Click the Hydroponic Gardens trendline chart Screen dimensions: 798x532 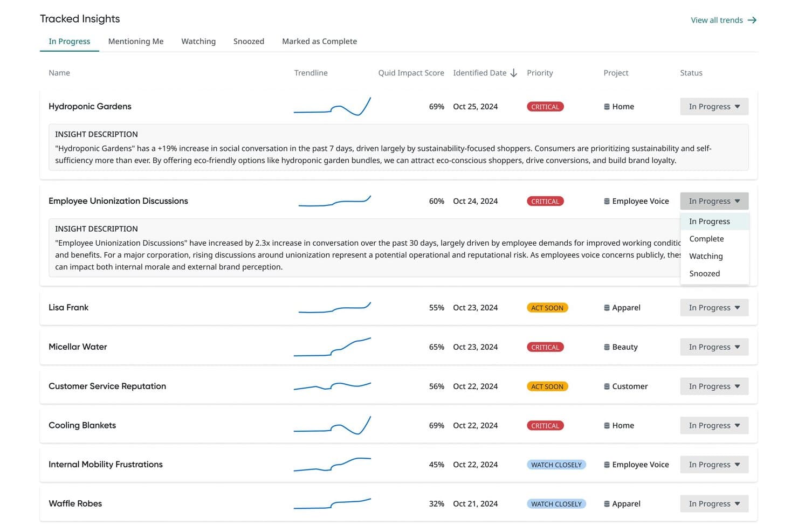(332, 106)
